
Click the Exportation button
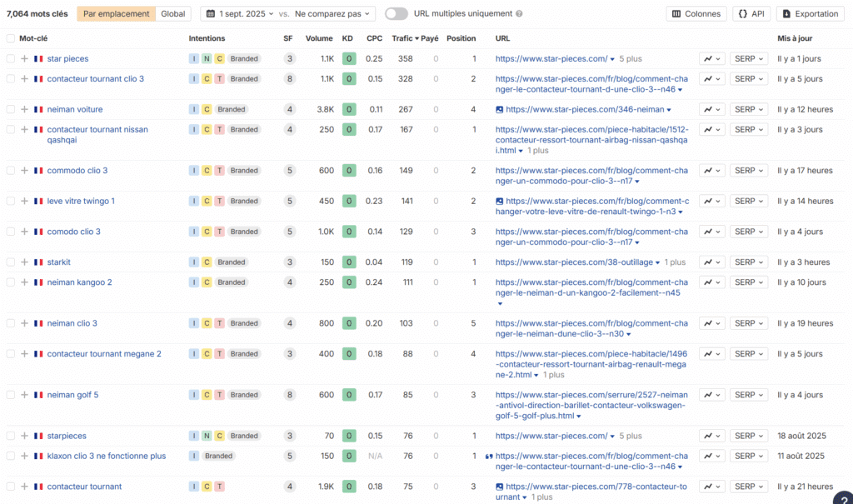[x=811, y=13]
